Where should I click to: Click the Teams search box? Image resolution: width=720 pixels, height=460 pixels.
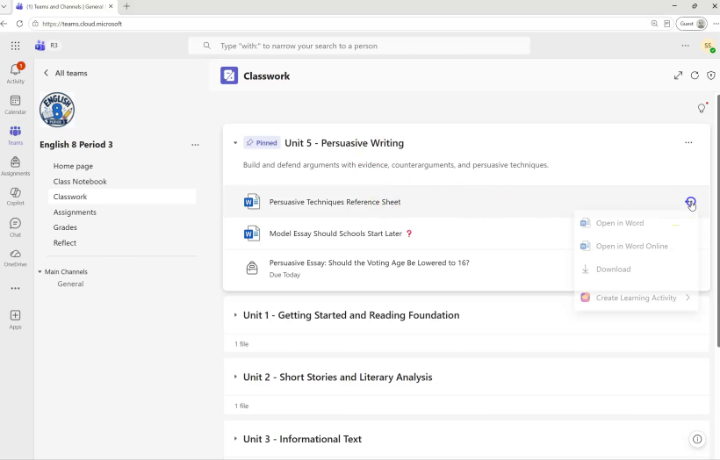[x=359, y=46]
